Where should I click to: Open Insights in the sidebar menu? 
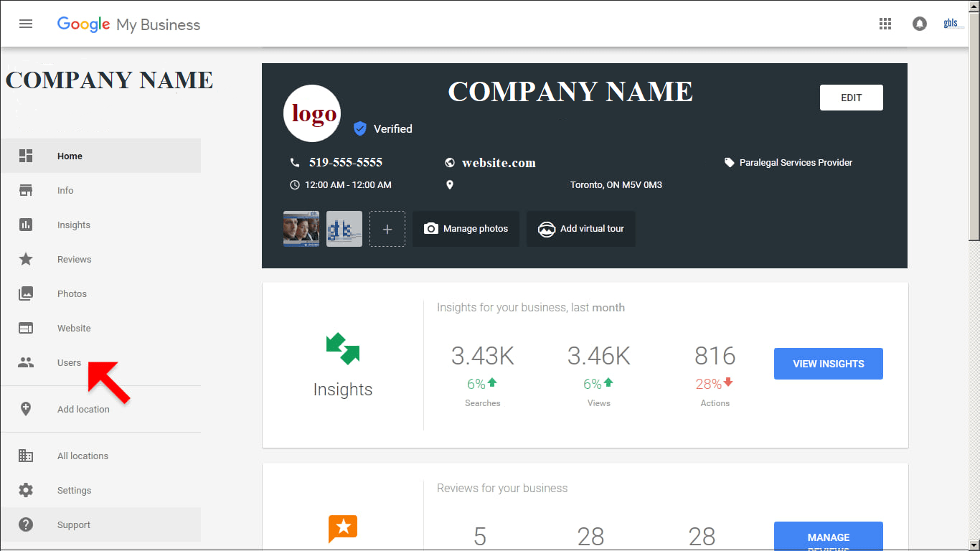100,225
